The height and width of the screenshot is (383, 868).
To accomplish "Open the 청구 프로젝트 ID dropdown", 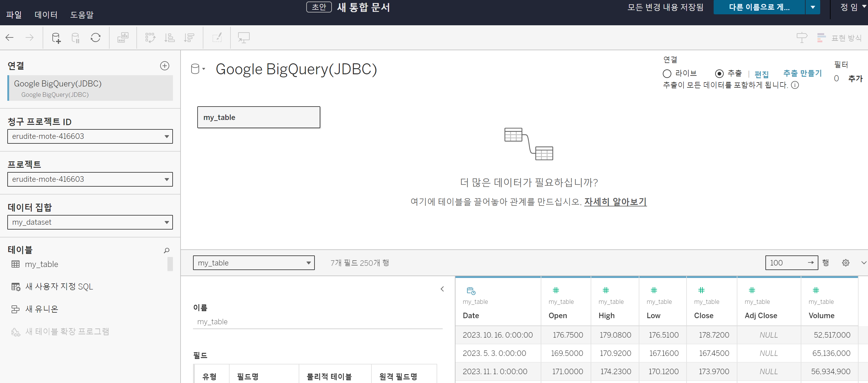I will pos(90,136).
